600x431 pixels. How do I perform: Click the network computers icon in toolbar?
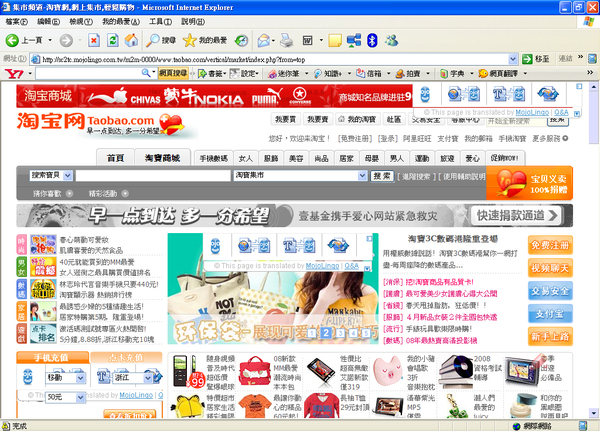(x=354, y=40)
